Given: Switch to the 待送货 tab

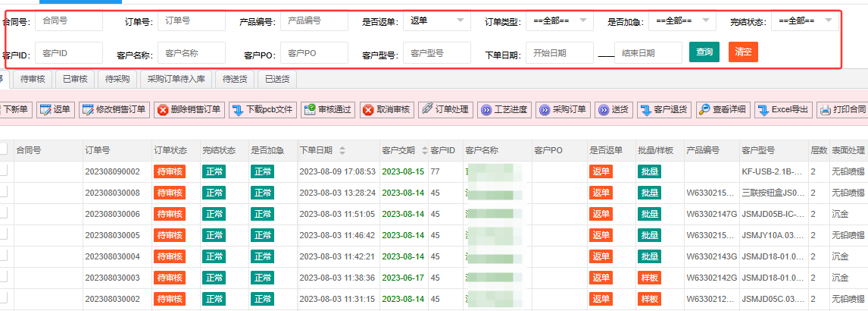Looking at the screenshot, I should [235, 80].
